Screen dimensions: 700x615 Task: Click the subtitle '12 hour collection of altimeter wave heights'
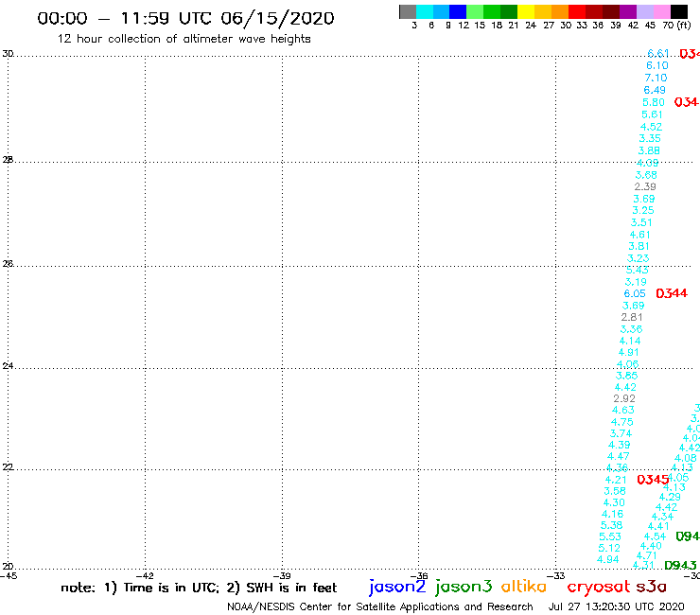coord(184,39)
